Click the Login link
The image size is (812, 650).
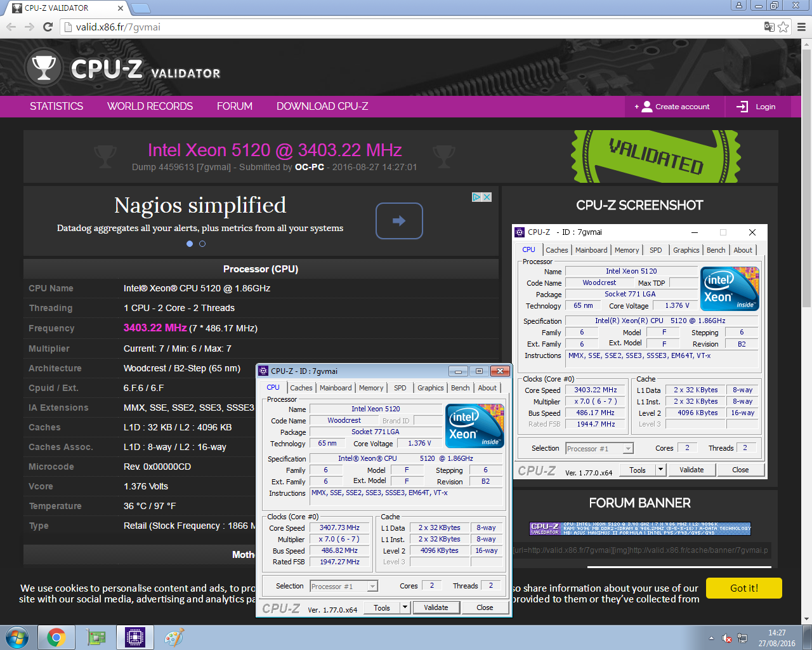point(766,107)
